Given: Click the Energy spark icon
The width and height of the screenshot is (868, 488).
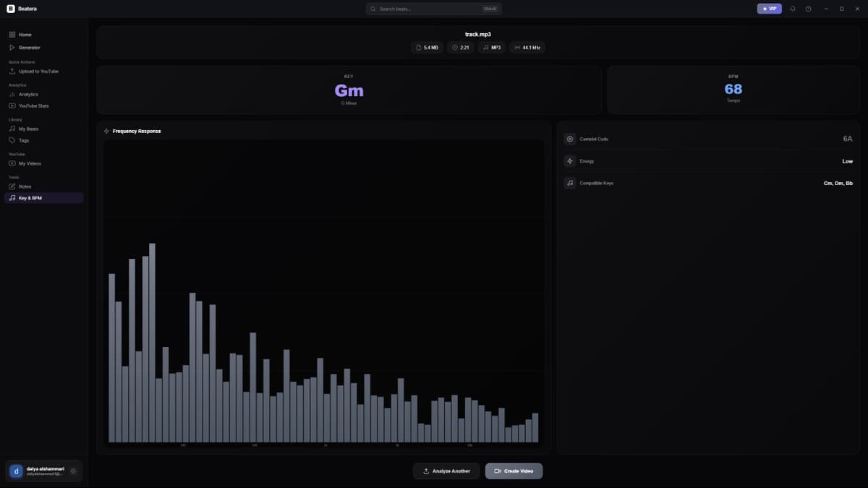Looking at the screenshot, I should tap(569, 160).
